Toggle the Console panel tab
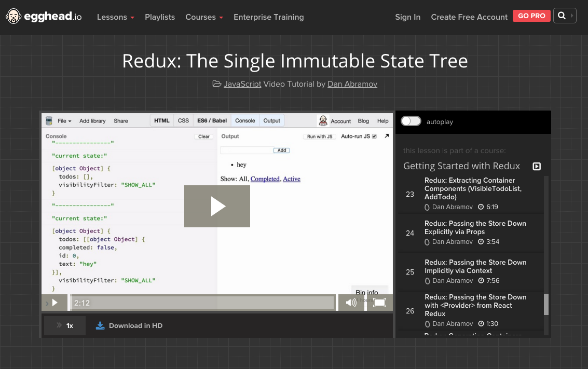Screen dimensions: 588x369 (x=245, y=120)
